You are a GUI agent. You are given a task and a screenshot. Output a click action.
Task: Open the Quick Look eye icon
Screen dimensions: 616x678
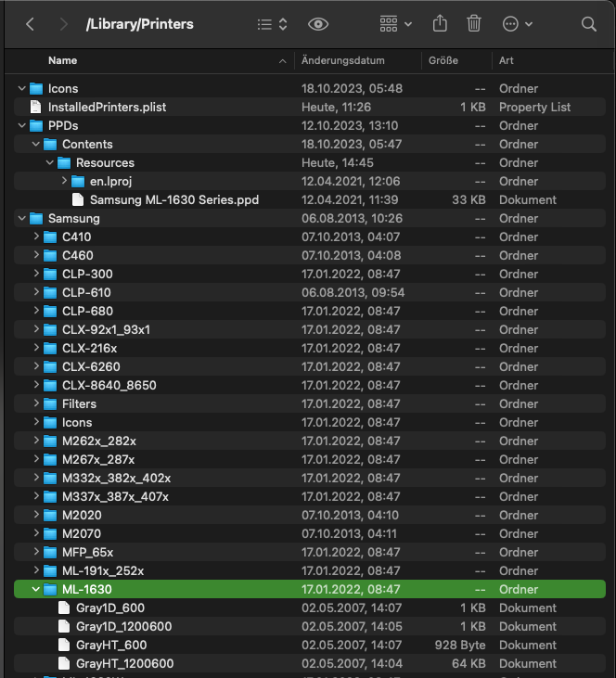pos(318,24)
